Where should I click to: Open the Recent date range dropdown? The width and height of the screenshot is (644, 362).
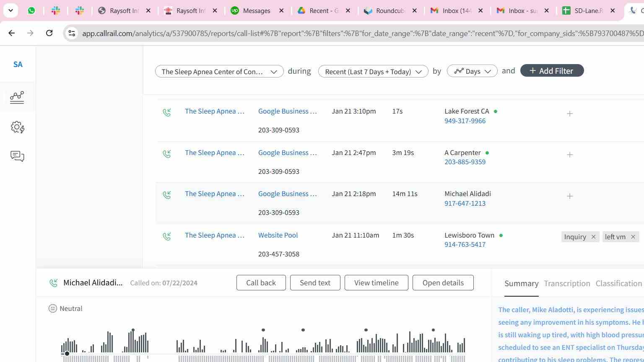tap(373, 71)
